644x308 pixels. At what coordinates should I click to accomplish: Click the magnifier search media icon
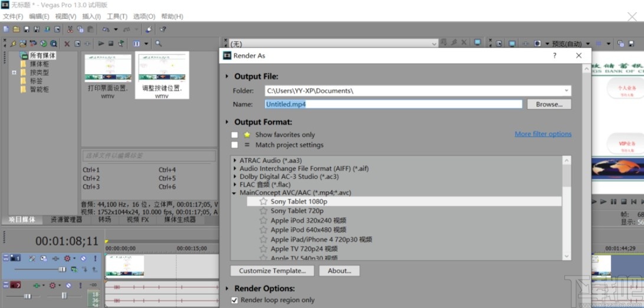point(158,44)
